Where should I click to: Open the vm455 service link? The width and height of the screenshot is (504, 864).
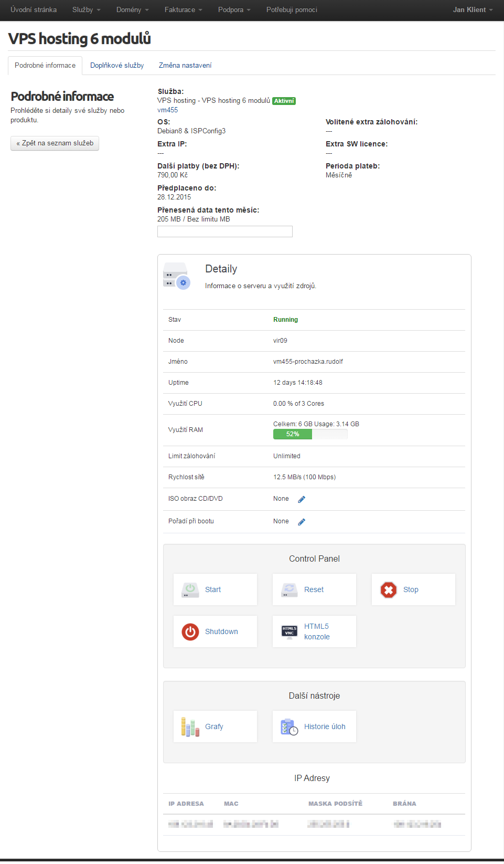(167, 110)
